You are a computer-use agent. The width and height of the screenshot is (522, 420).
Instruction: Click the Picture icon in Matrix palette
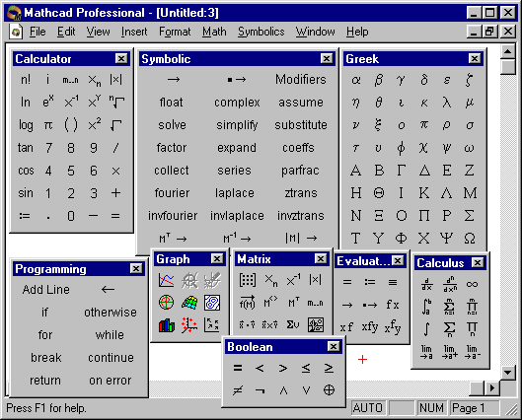pyautogui.click(x=316, y=325)
